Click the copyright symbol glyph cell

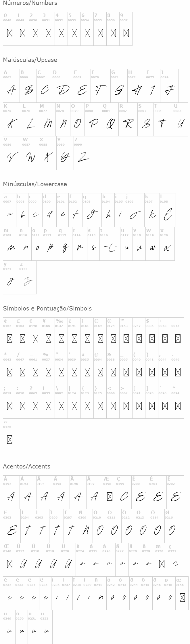(x=100, y=334)
